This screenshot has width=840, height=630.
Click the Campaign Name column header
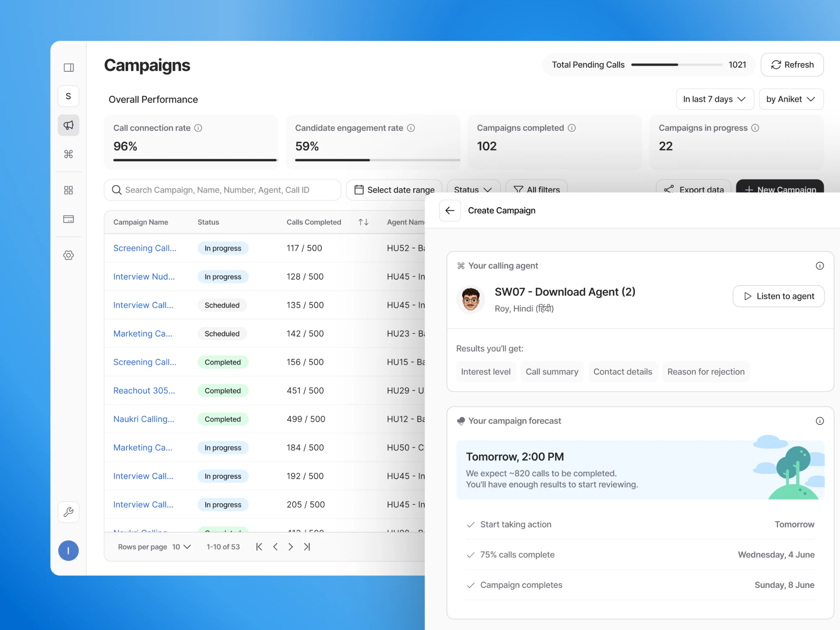[x=141, y=222]
